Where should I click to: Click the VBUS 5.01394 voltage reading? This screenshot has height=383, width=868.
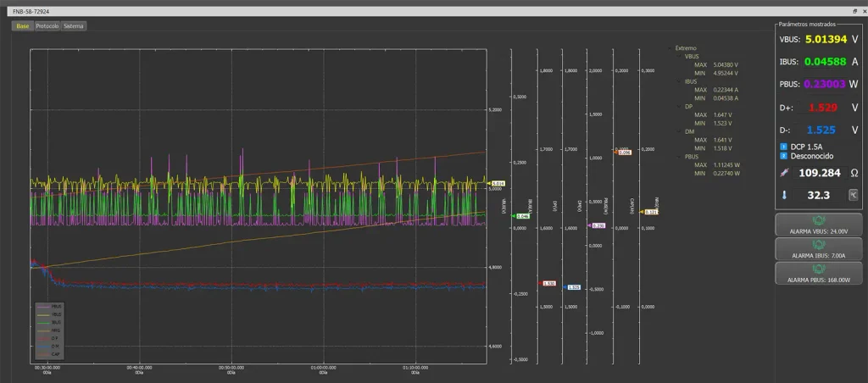click(826, 39)
